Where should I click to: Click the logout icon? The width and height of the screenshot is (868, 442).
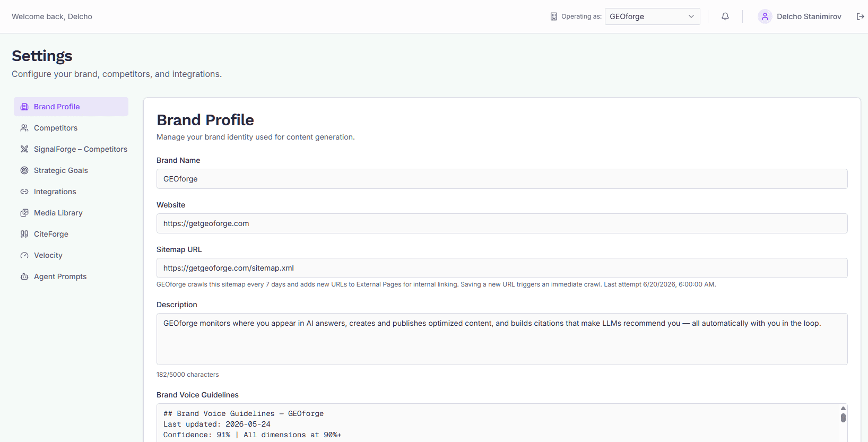point(861,16)
